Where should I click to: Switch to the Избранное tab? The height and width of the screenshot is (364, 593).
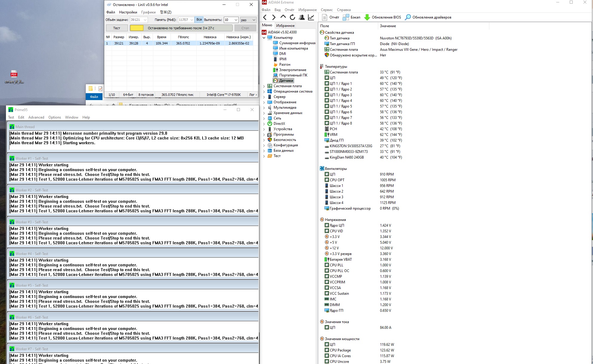[x=285, y=26]
